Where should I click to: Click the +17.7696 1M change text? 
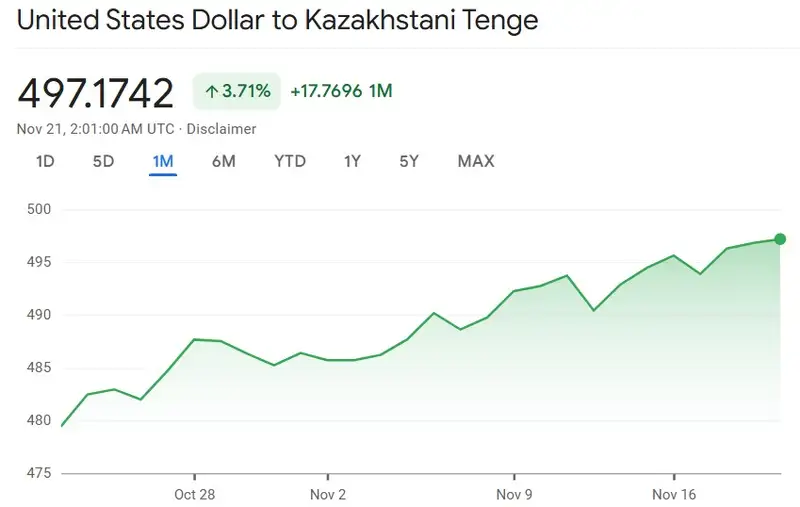coord(341,92)
